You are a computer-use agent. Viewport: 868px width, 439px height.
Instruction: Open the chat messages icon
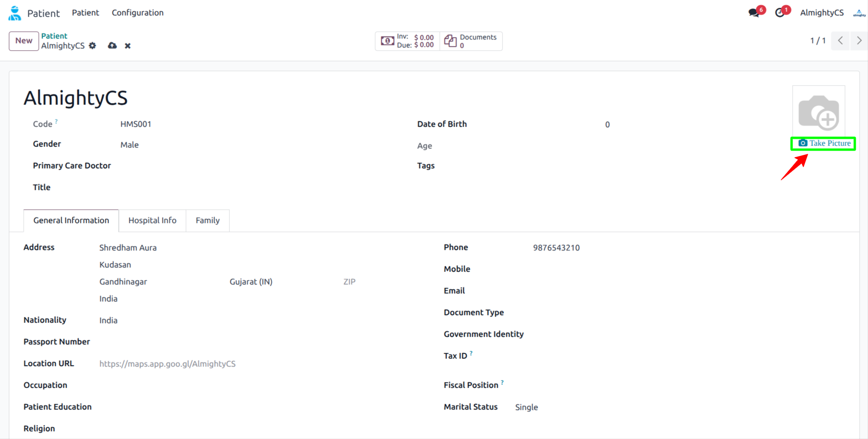pyautogui.click(x=754, y=13)
